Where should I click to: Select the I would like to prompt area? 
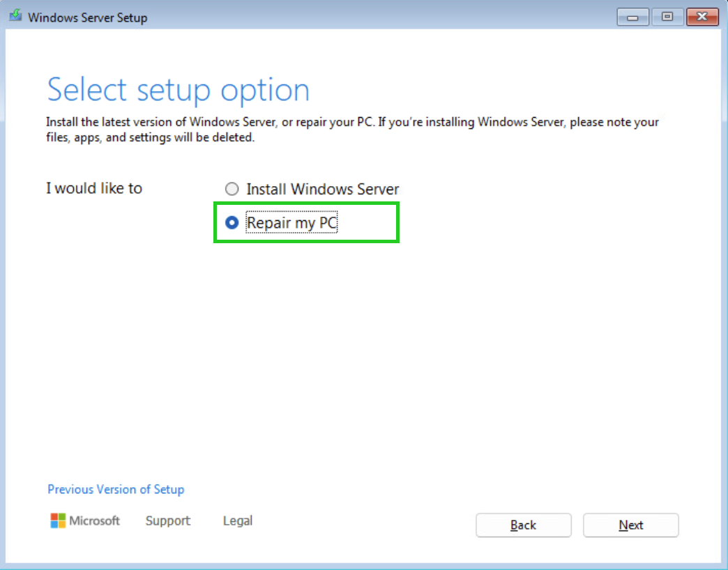pyautogui.click(x=94, y=188)
